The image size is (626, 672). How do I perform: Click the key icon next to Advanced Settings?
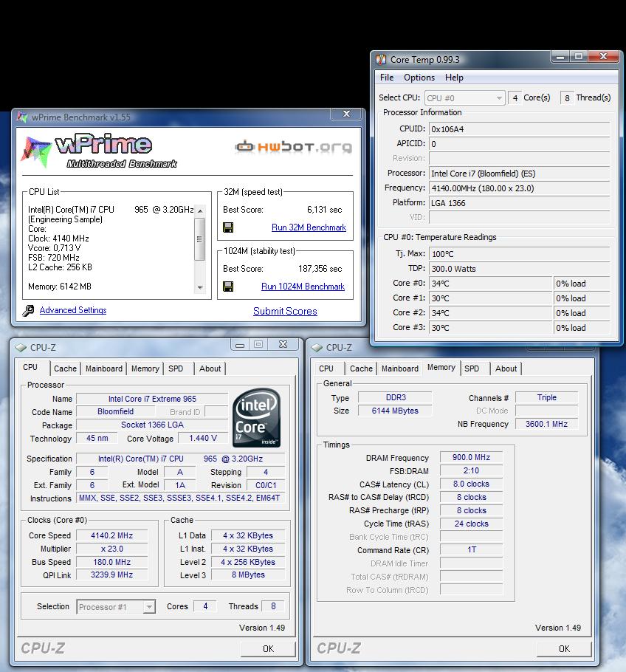pos(28,310)
